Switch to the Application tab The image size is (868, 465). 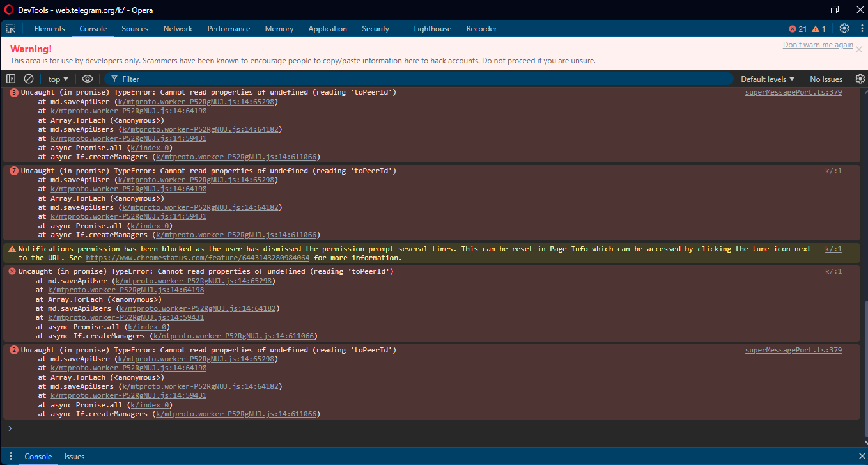click(327, 29)
